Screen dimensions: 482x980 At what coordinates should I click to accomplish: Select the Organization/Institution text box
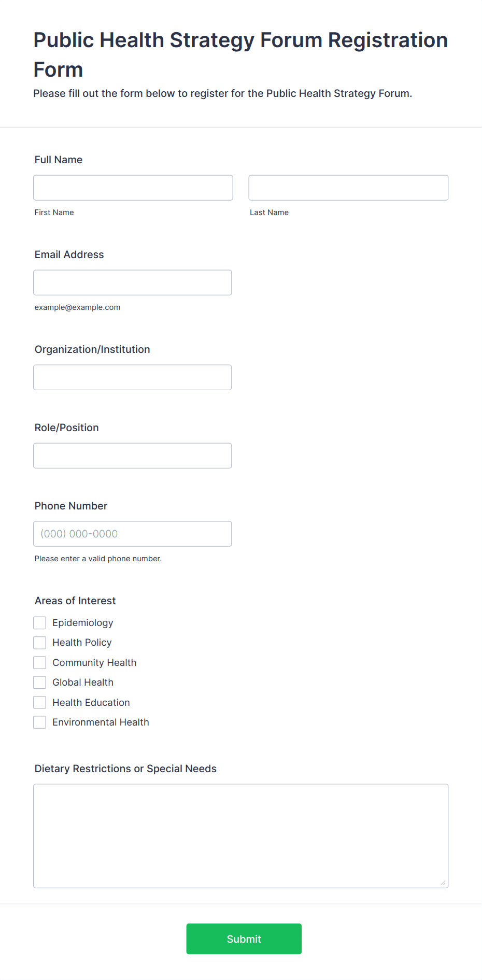tap(133, 377)
